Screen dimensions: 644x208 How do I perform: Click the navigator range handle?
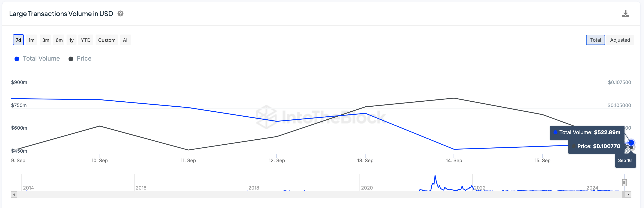click(624, 182)
